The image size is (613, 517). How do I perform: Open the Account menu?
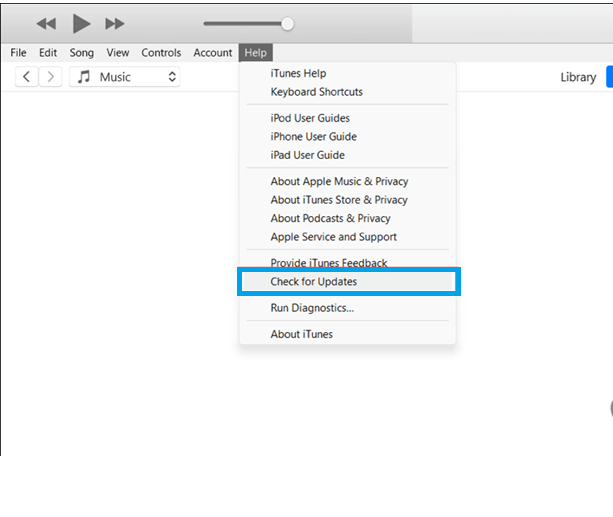(x=212, y=53)
